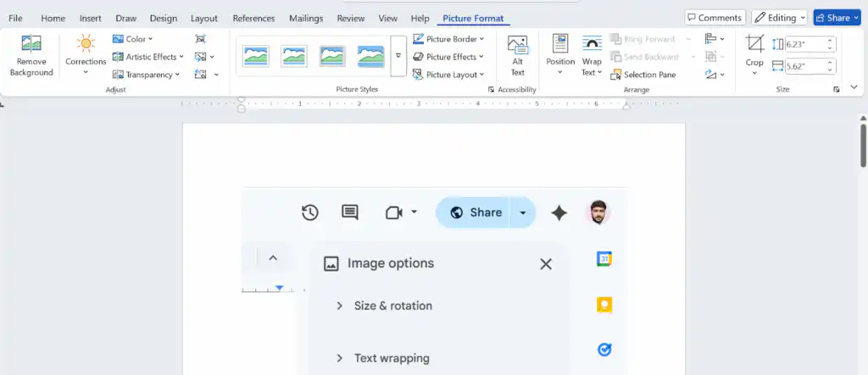Open the Layout tab
Image resolution: width=868 pixels, height=375 pixels.
pos(204,19)
